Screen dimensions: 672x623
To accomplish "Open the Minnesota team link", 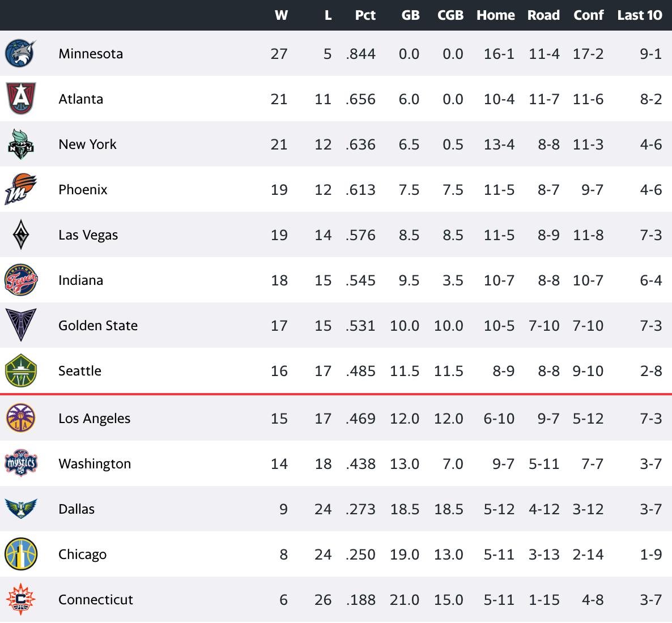I will (x=91, y=54).
